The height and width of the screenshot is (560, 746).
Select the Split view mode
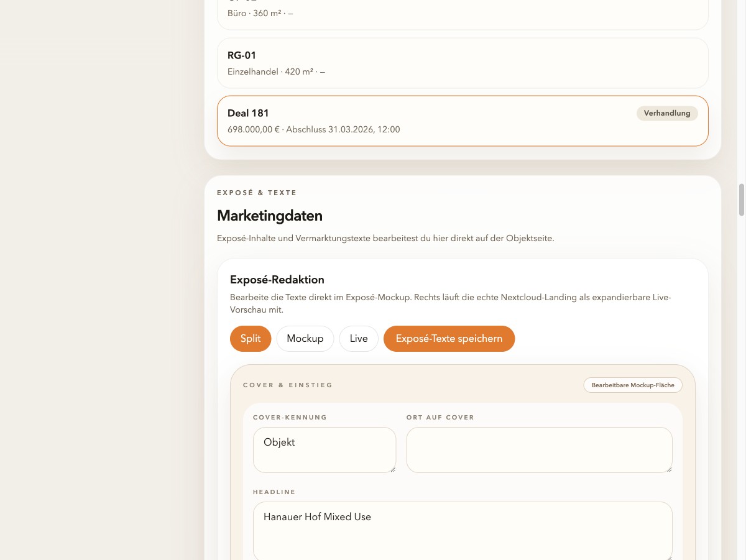pyautogui.click(x=251, y=338)
